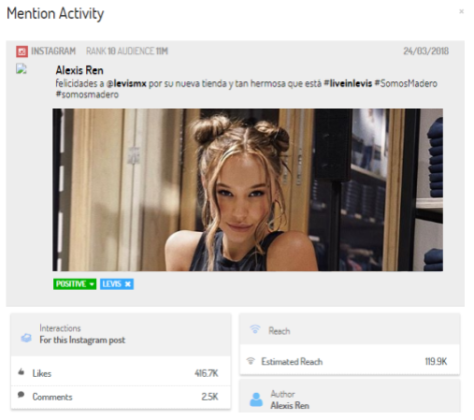Click the Estimated Reach 119.9K value

(x=436, y=361)
